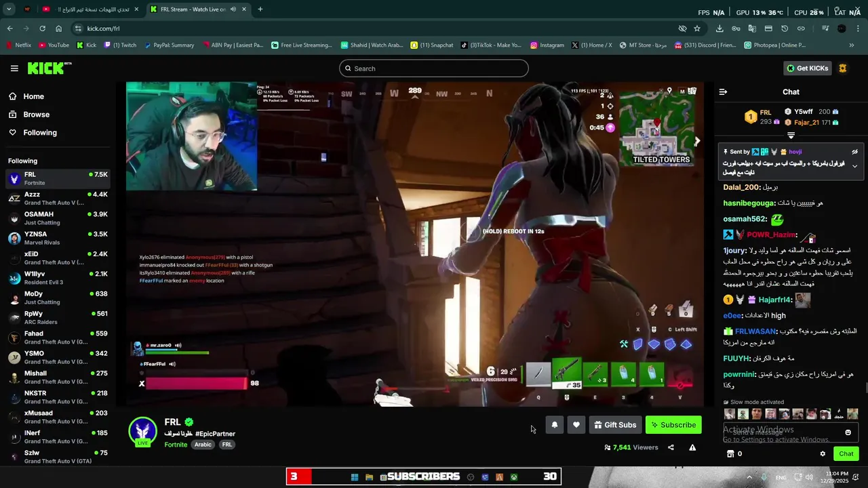Image resolution: width=868 pixels, height=488 pixels.
Task: Click browser Home button
Action: pyautogui.click(x=58, y=28)
